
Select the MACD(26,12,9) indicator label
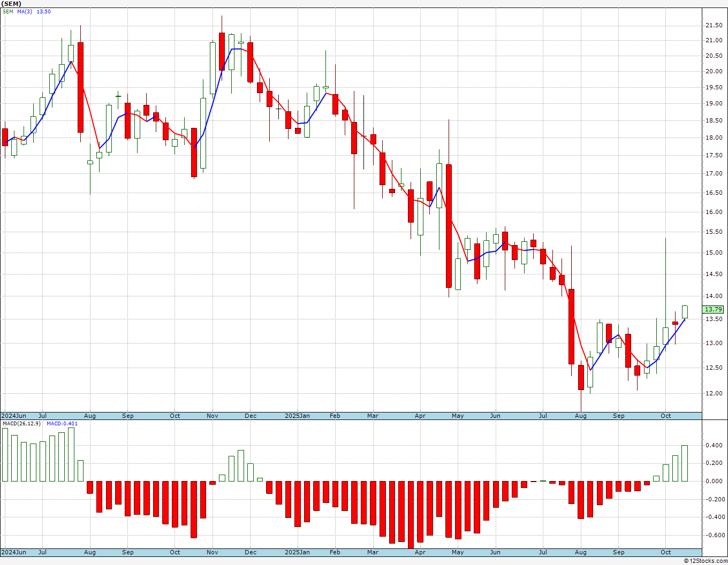coord(21,424)
